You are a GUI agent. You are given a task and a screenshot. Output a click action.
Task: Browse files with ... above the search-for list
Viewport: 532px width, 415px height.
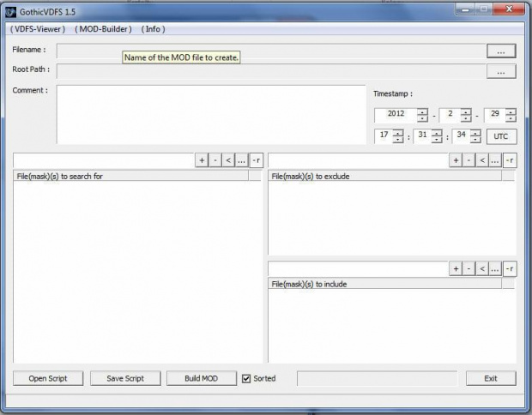point(241,160)
